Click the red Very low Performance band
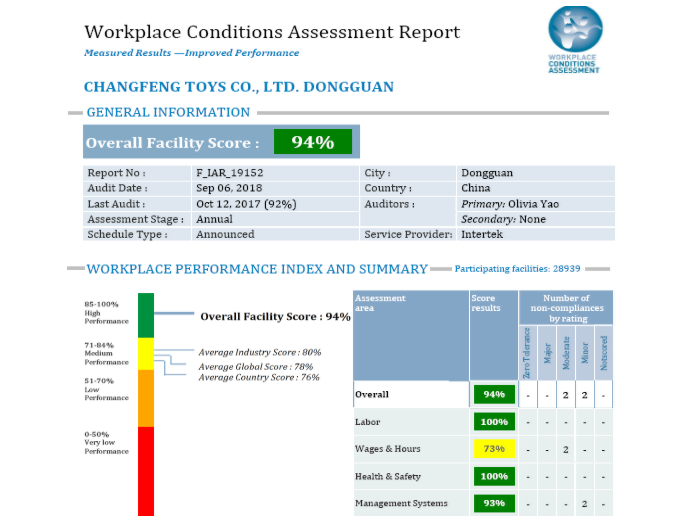Viewport: 674px width, 520px height. pos(146,470)
